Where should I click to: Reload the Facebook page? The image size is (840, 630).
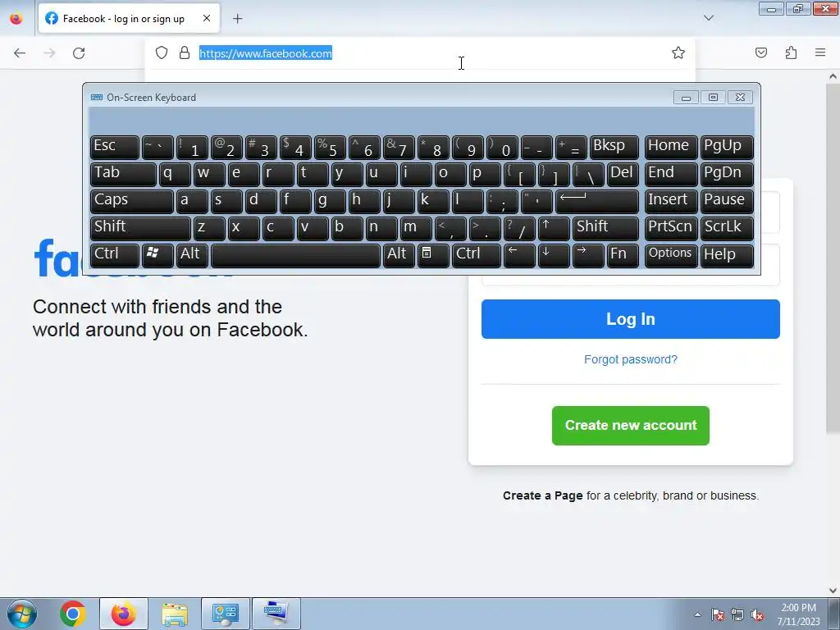pos(79,53)
